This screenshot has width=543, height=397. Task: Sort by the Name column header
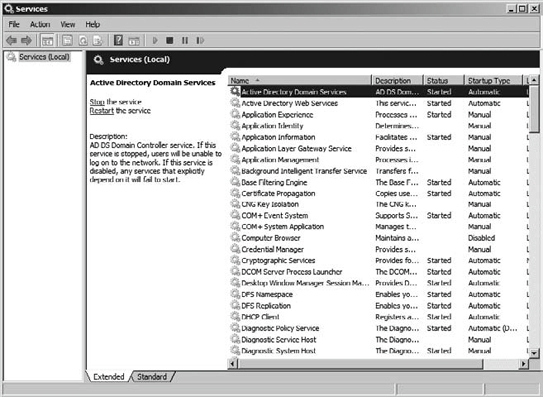[300, 80]
